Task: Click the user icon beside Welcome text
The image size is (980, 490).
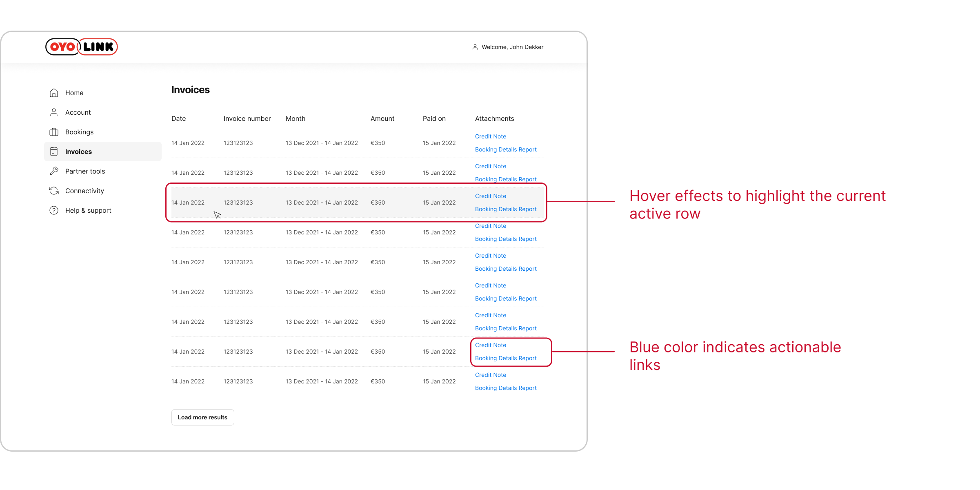Action: click(475, 47)
